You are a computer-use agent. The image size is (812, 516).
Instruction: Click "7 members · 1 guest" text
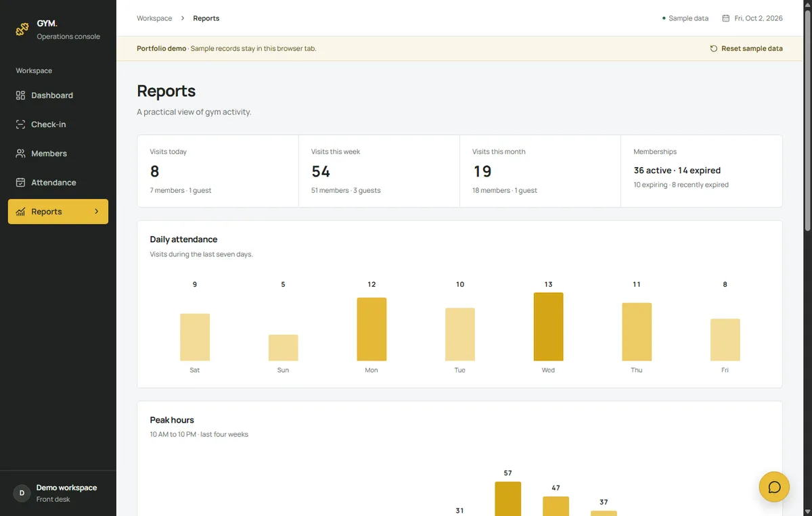coord(181,191)
